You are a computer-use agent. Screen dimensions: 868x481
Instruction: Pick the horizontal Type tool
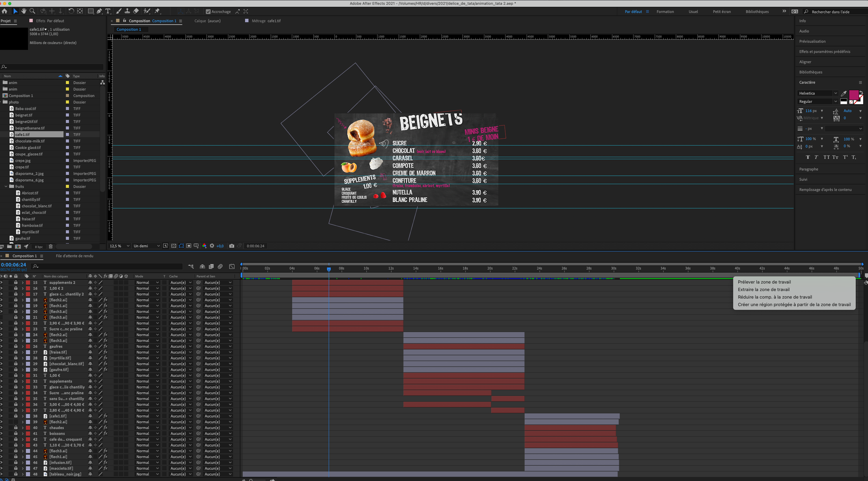point(108,11)
